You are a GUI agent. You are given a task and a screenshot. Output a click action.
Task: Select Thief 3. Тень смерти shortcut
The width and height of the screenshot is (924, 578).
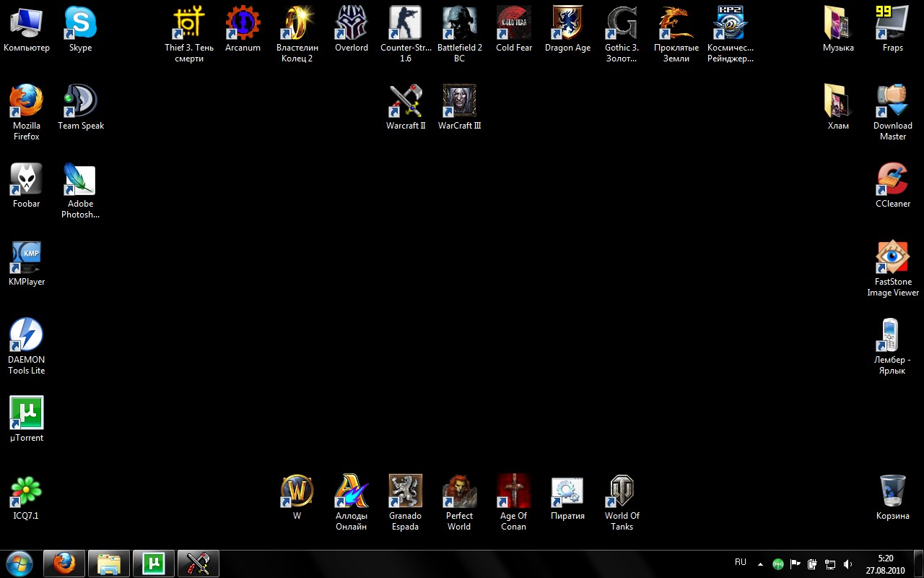[x=189, y=34]
